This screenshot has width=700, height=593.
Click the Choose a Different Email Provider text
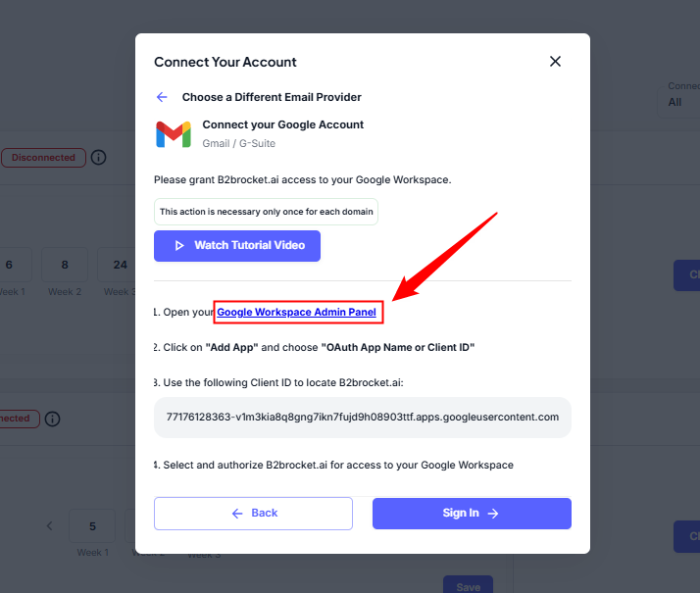(272, 97)
